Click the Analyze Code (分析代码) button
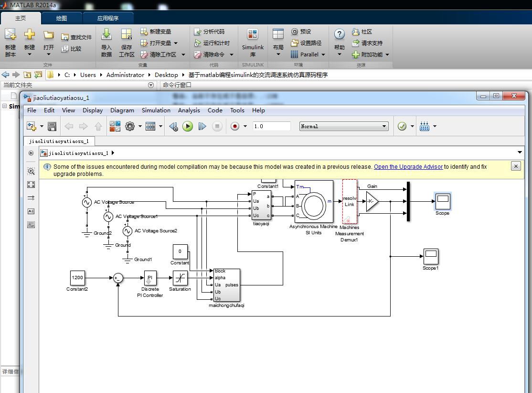The image size is (532, 393). 209,31
